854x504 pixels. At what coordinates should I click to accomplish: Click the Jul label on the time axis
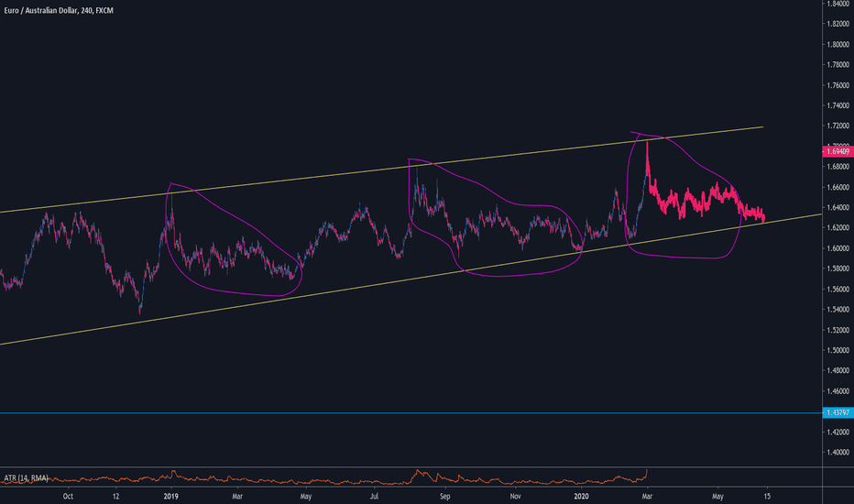(374, 497)
